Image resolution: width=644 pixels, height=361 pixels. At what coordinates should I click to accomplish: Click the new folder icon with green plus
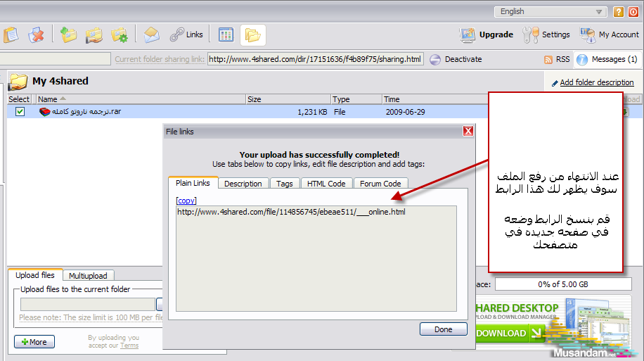(69, 35)
